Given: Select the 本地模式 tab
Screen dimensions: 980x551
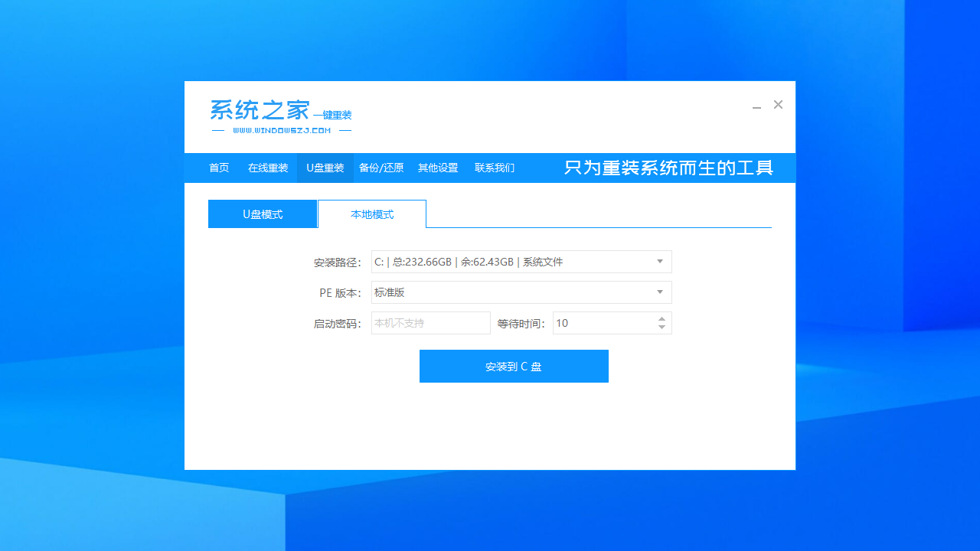Looking at the screenshot, I should tap(372, 214).
